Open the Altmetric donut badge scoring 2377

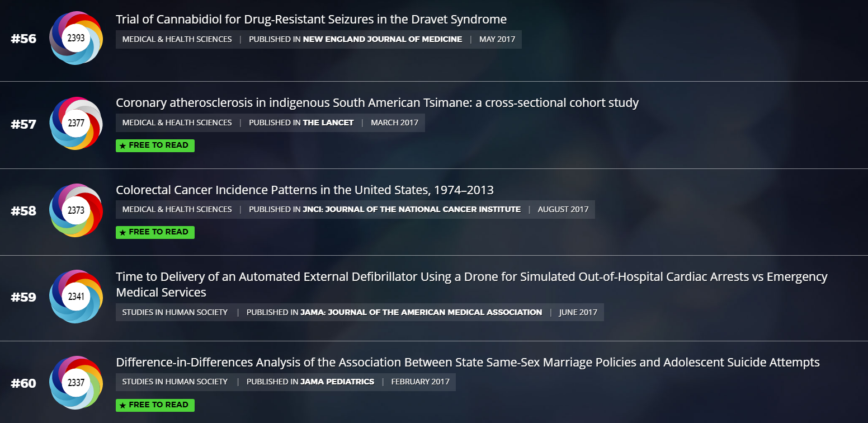pyautogui.click(x=76, y=124)
